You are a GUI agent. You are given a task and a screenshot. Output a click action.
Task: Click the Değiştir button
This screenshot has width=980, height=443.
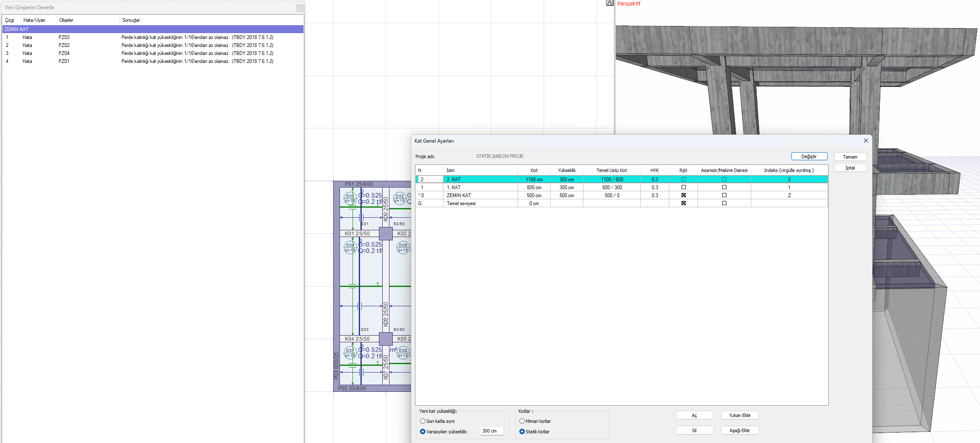(809, 156)
